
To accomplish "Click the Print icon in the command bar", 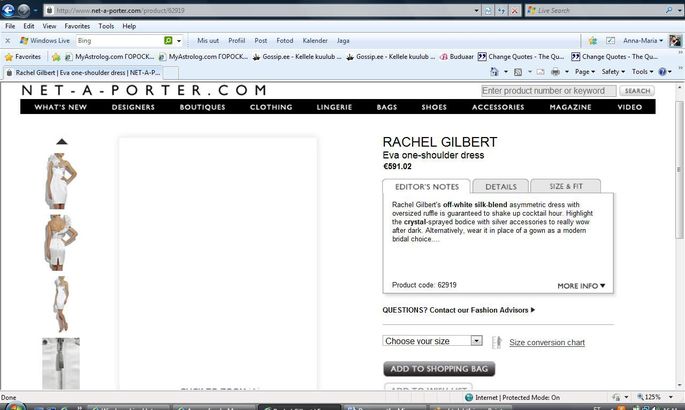I will (555, 72).
